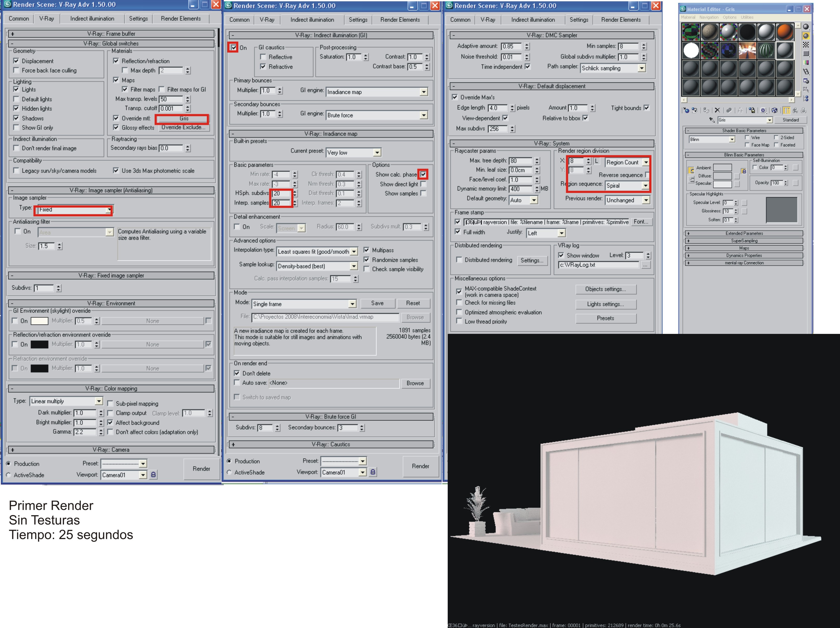Uncheck the GI On checkbox
This screenshot has width=840, height=628.
[x=233, y=48]
